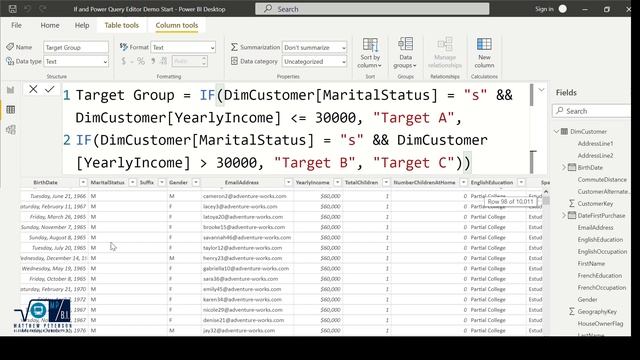Viewport: 640px width, 360px height.
Task: Switch to Report view icon
Action: coord(11,90)
